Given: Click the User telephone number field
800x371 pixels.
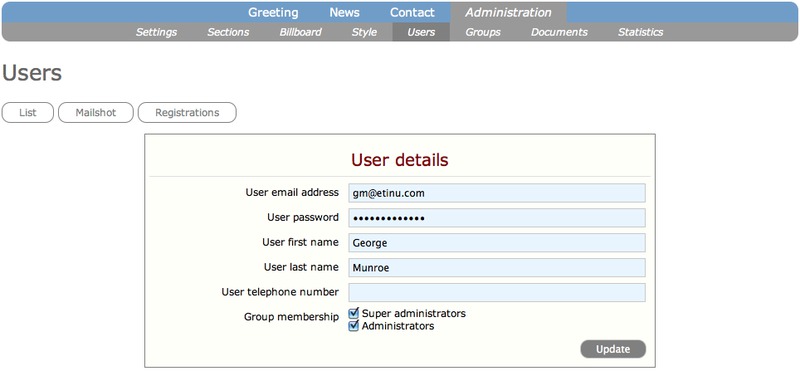Looking at the screenshot, I should pyautogui.click(x=497, y=292).
